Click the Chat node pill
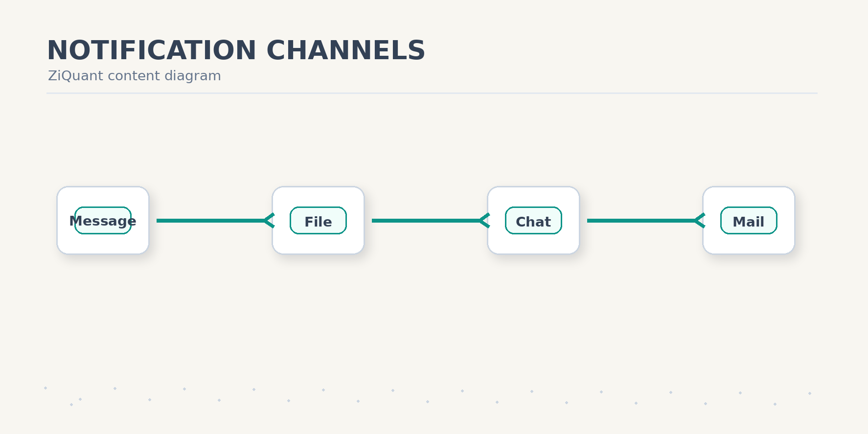 tap(533, 221)
